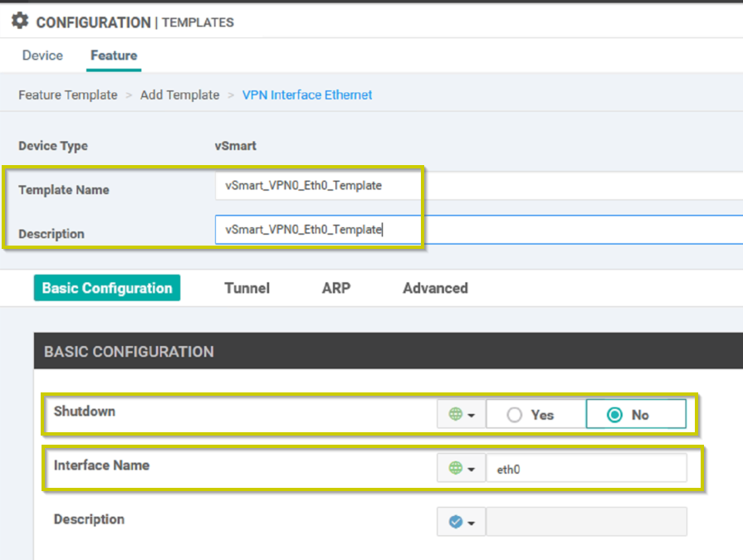
Task: Go to the Tunnel section
Action: point(247,288)
